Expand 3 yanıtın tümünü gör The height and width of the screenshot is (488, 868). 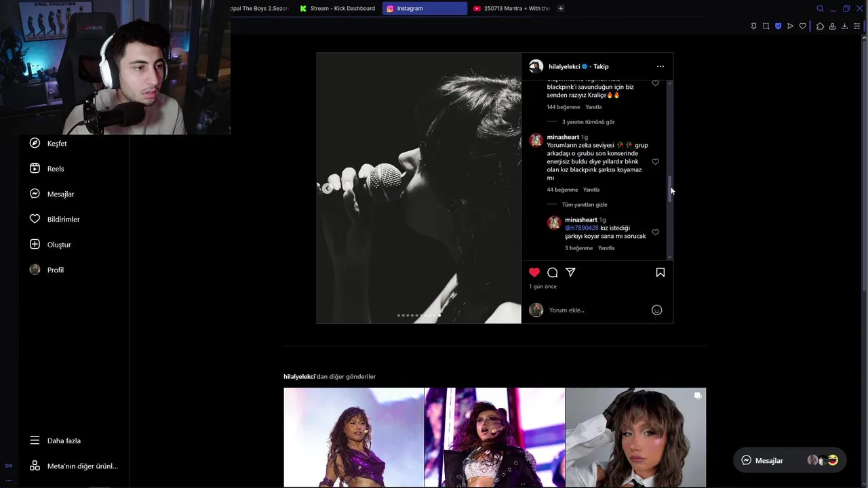tap(588, 122)
